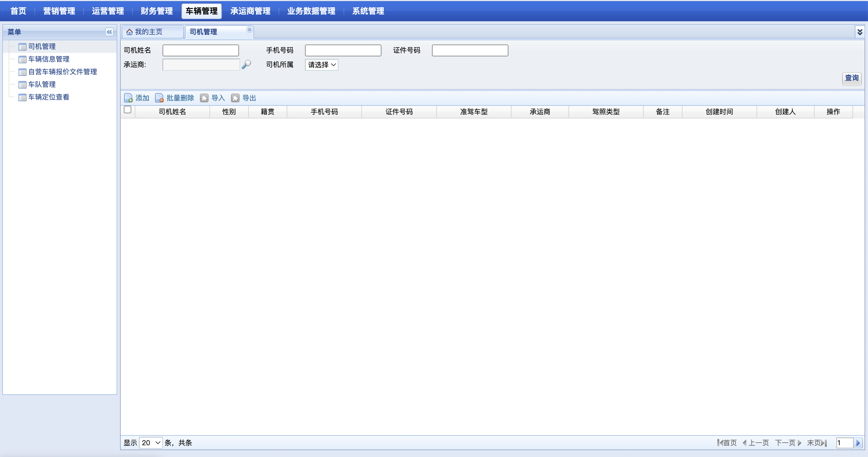Screen dimensions: 868x457
Task: Focus the 证件号码 input field
Action: [x=470, y=50]
